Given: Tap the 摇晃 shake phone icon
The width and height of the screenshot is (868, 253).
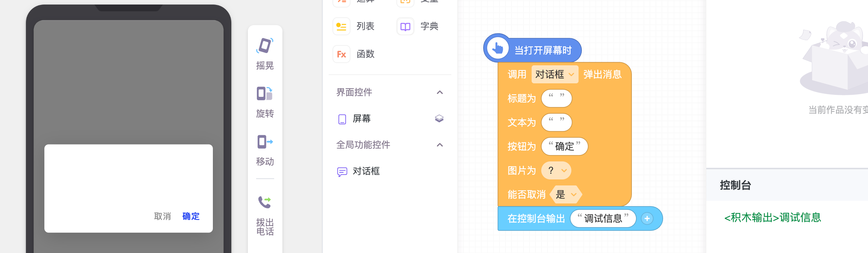Looking at the screenshot, I should 265,45.
